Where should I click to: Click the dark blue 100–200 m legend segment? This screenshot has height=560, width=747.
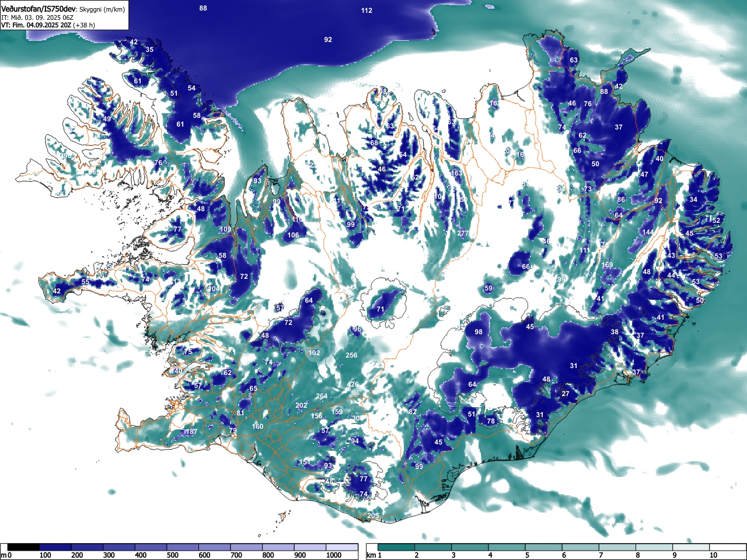[56, 547]
